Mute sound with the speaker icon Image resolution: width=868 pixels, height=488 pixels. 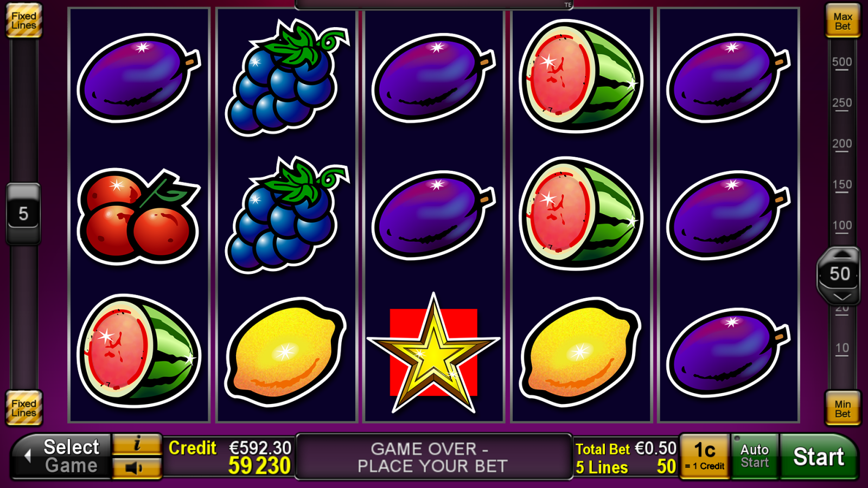coord(137,467)
